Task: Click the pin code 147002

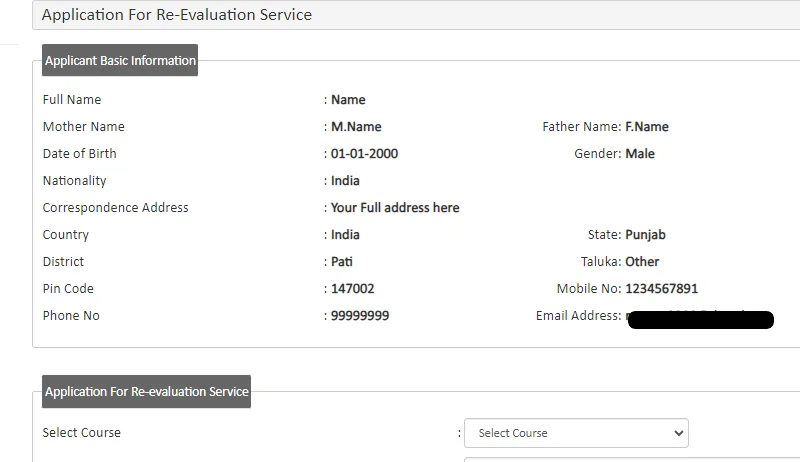Action: click(353, 289)
